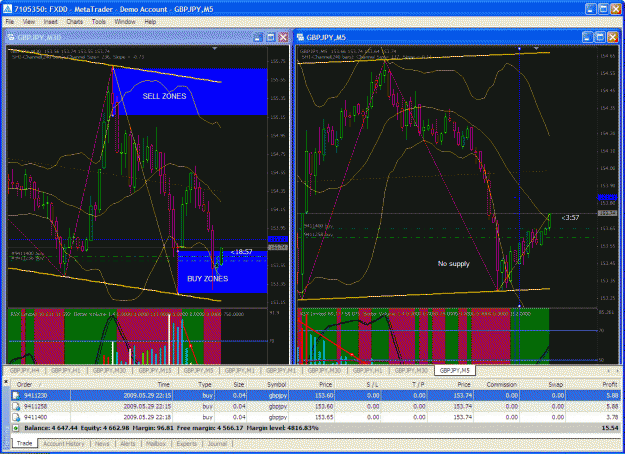The image size is (625, 454).
Task: Sort trades by the Type column header
Action: coord(194,385)
